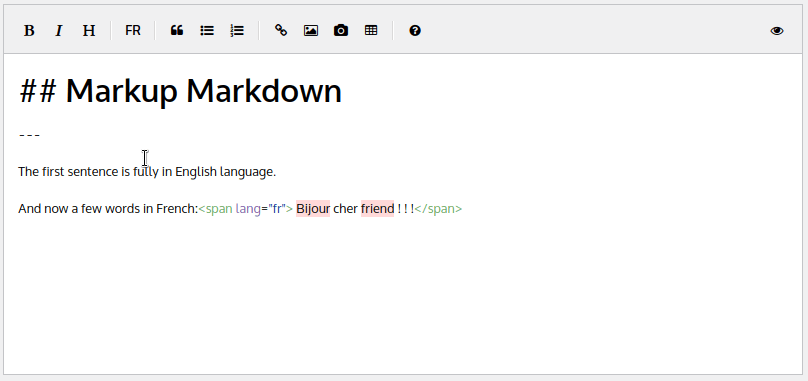Insert heading with H button

(89, 31)
